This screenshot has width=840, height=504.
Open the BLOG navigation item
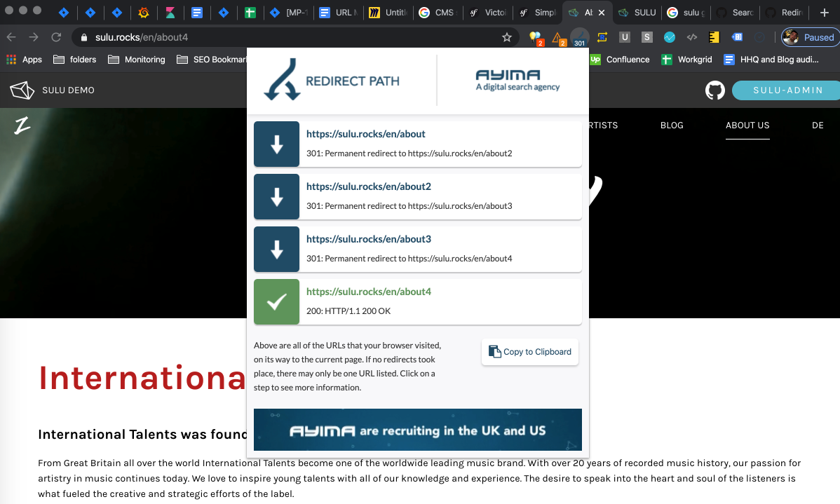[x=672, y=125]
